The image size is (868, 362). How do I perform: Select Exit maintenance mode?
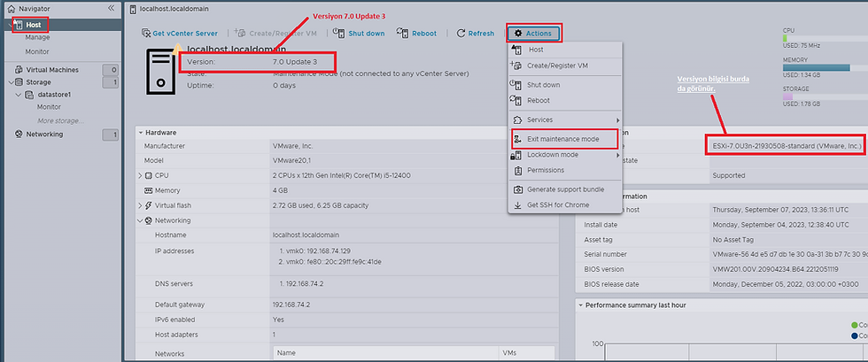[x=565, y=139]
